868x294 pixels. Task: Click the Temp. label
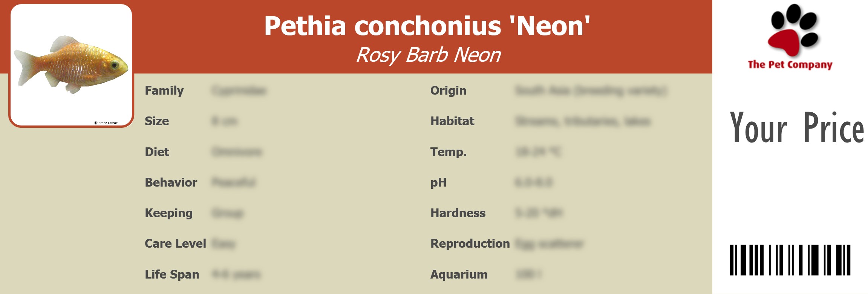point(449,152)
